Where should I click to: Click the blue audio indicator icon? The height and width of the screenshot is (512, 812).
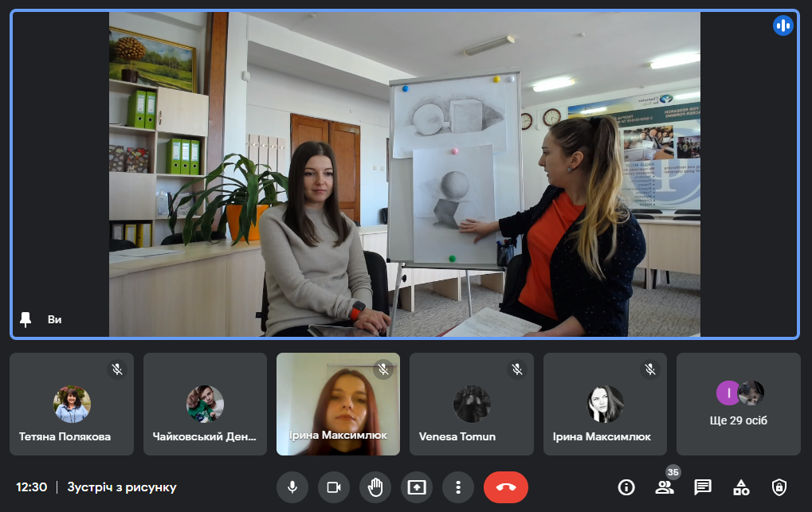(783, 25)
